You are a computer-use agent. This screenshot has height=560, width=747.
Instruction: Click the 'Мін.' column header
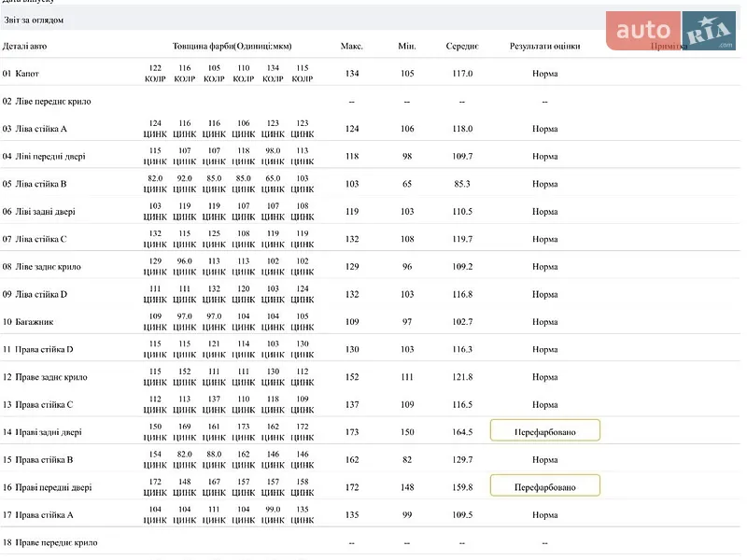[407, 46]
